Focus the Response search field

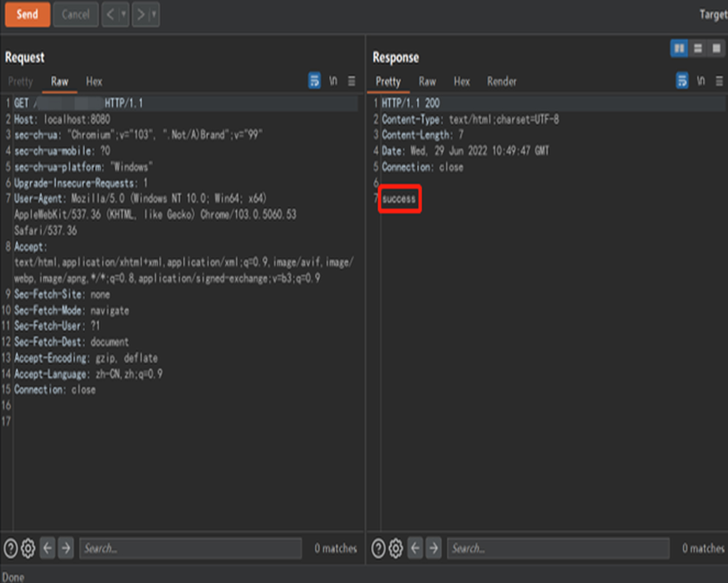click(558, 548)
